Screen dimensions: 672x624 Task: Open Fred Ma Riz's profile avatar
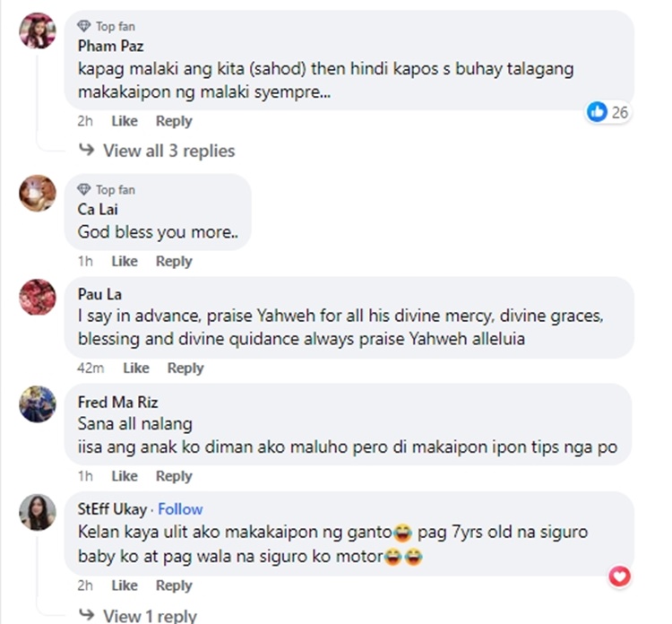pos(38,404)
